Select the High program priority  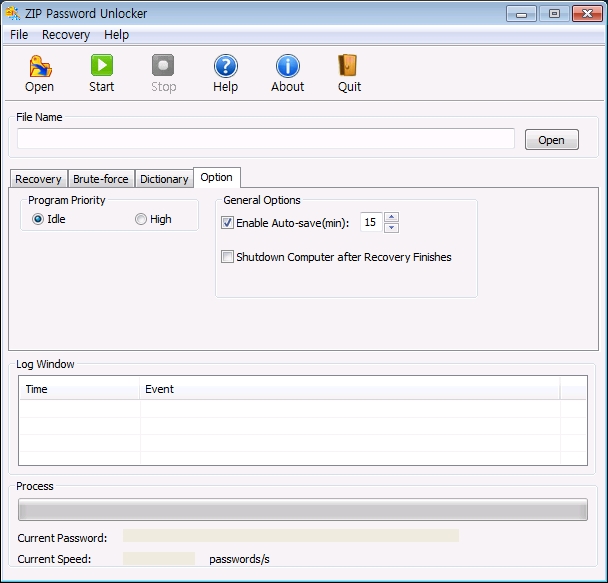[141, 219]
